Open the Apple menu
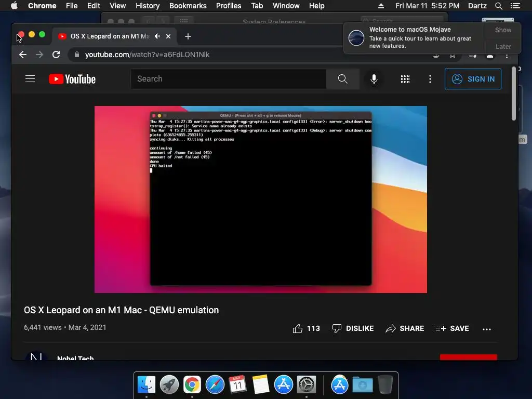 (14, 6)
